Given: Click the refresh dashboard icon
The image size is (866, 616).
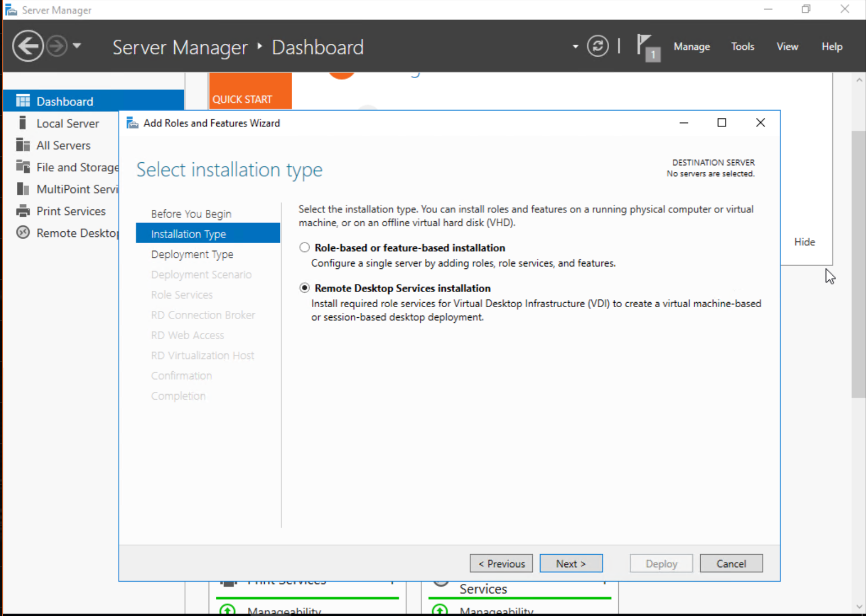Looking at the screenshot, I should click(598, 46).
